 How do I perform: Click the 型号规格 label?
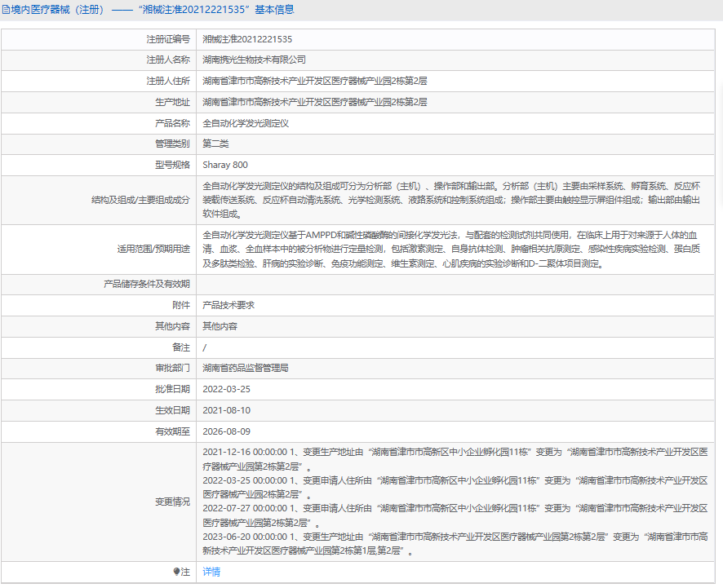point(172,165)
